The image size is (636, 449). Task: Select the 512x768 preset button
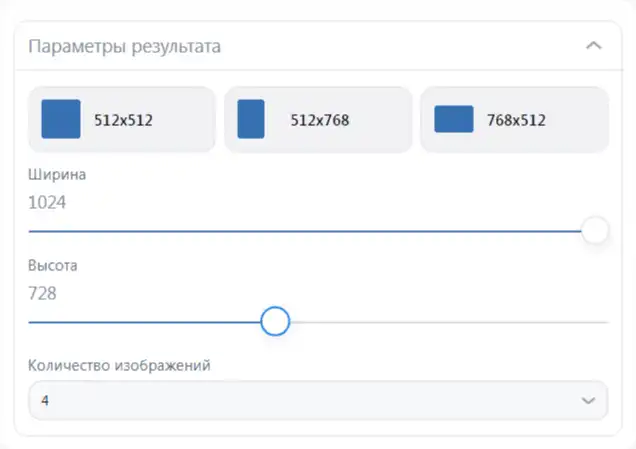[x=318, y=119]
